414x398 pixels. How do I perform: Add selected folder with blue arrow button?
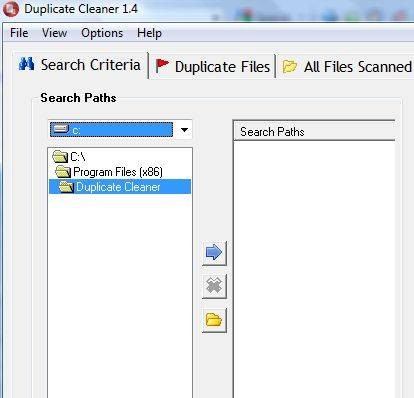tap(214, 253)
